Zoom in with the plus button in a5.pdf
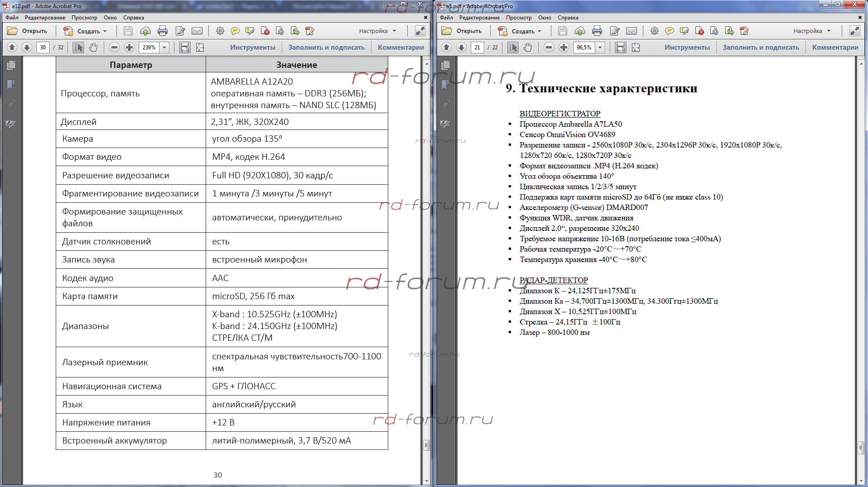868x487 pixels. 564,48
